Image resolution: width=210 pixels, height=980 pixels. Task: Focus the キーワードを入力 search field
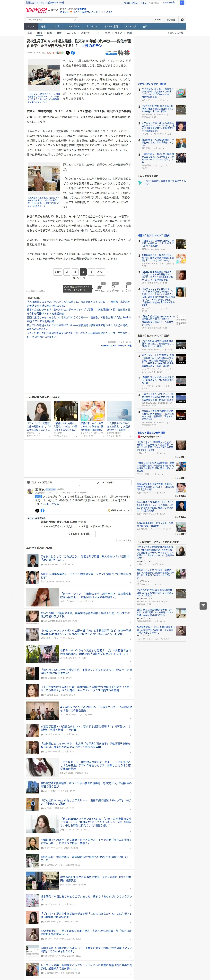[50, 19]
